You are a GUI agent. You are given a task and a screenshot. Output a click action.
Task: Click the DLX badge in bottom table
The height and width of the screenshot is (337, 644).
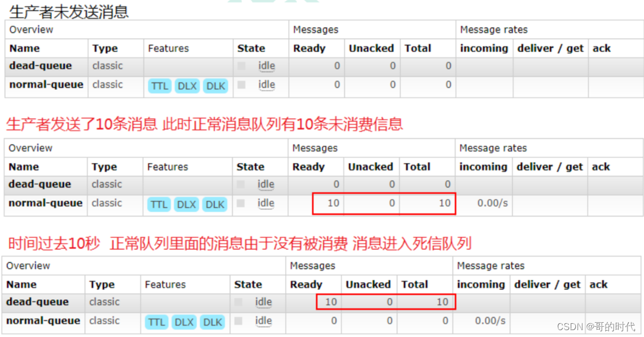point(184,322)
